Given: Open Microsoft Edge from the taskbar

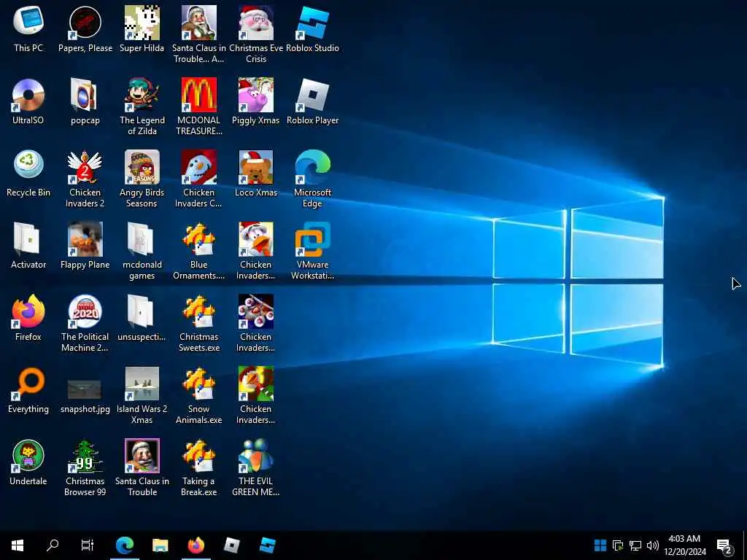Looking at the screenshot, I should click(125, 545).
